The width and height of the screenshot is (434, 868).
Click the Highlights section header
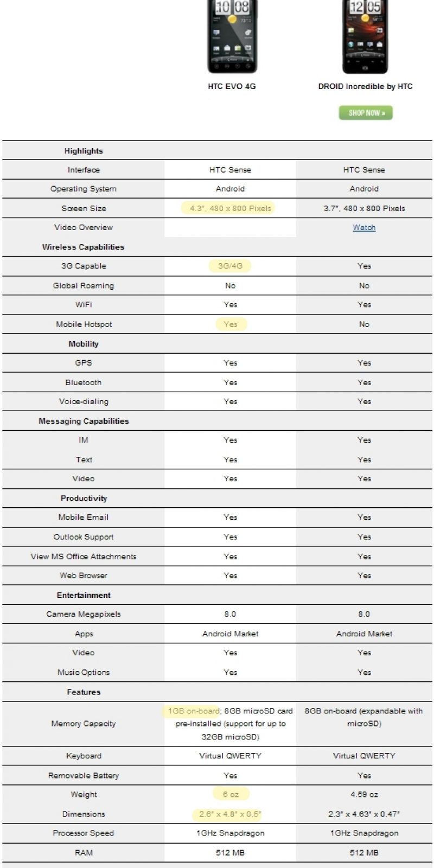point(84,151)
